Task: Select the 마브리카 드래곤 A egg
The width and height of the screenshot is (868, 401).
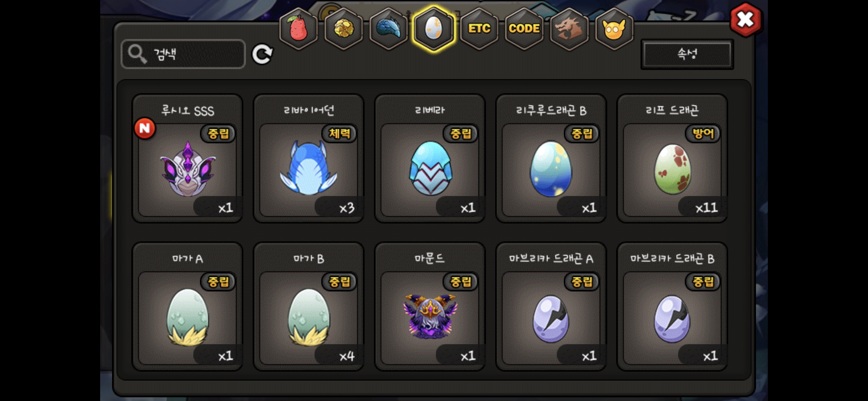Action: click(551, 307)
